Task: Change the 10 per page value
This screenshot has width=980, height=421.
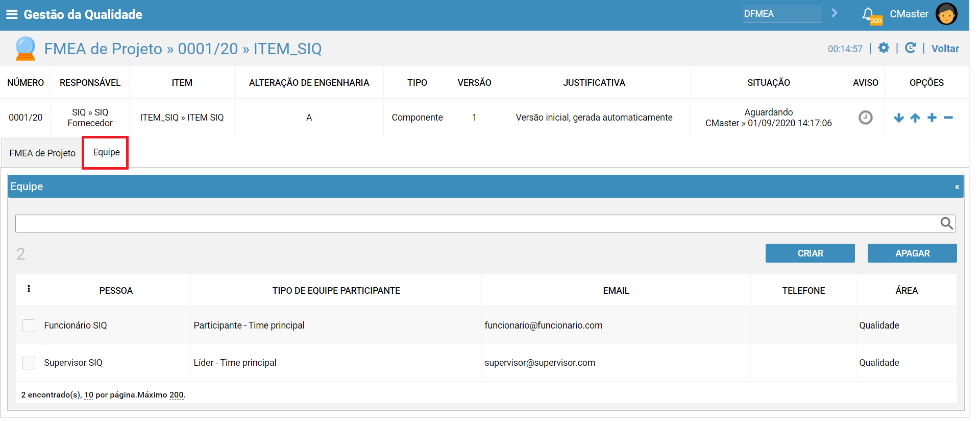Action: (x=89, y=395)
